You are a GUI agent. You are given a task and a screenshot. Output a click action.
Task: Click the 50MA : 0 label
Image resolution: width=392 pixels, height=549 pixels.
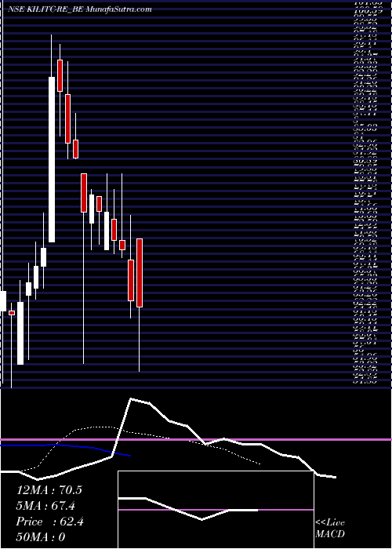coord(41,536)
